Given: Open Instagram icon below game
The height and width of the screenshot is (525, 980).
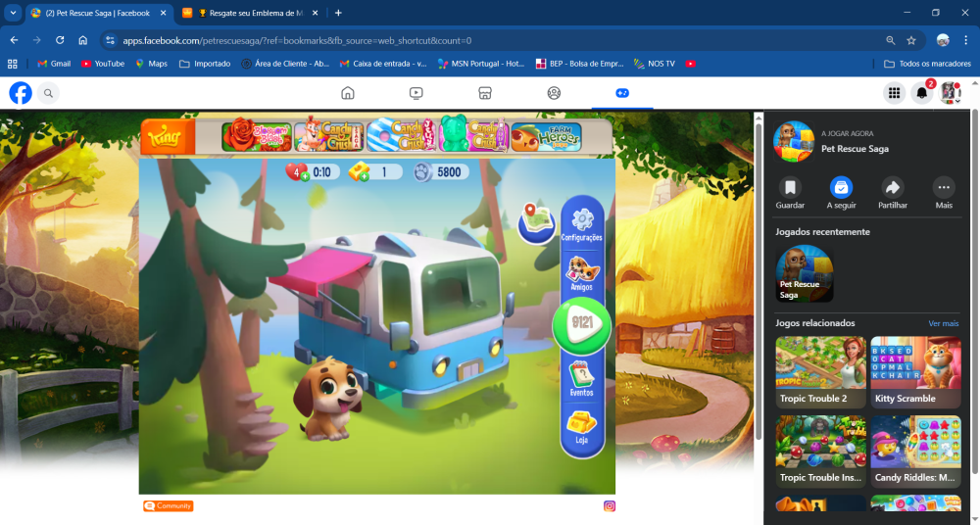Looking at the screenshot, I should (x=610, y=505).
